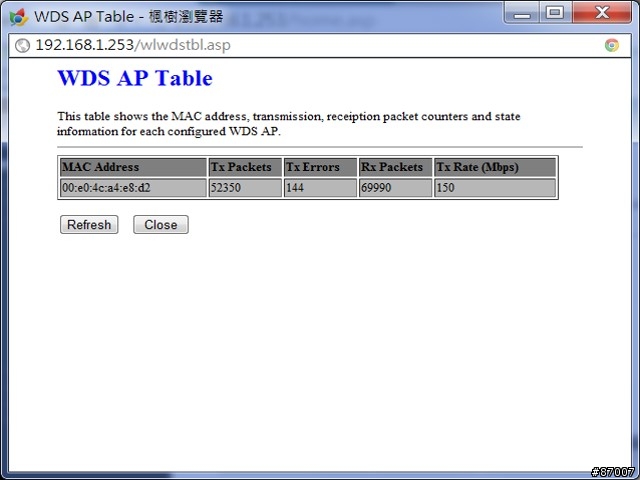Close the window with the red X
This screenshot has height=480, width=640.
[602, 12]
